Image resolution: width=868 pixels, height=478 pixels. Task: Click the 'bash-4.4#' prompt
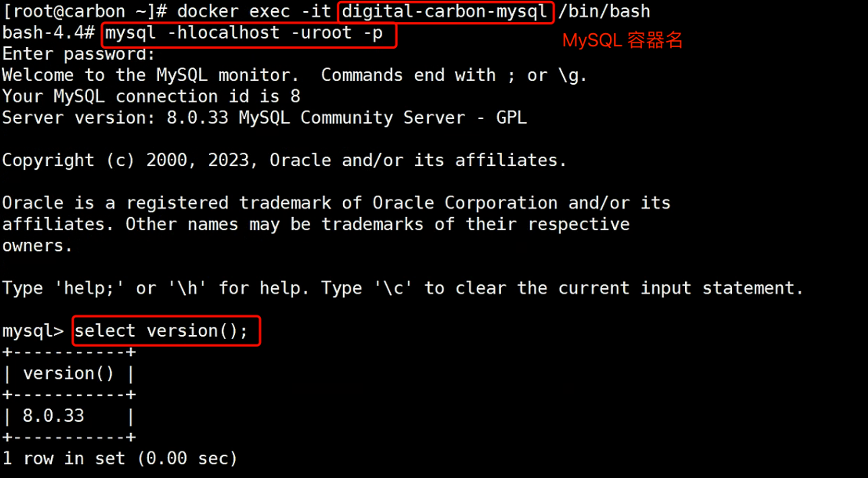(x=49, y=33)
